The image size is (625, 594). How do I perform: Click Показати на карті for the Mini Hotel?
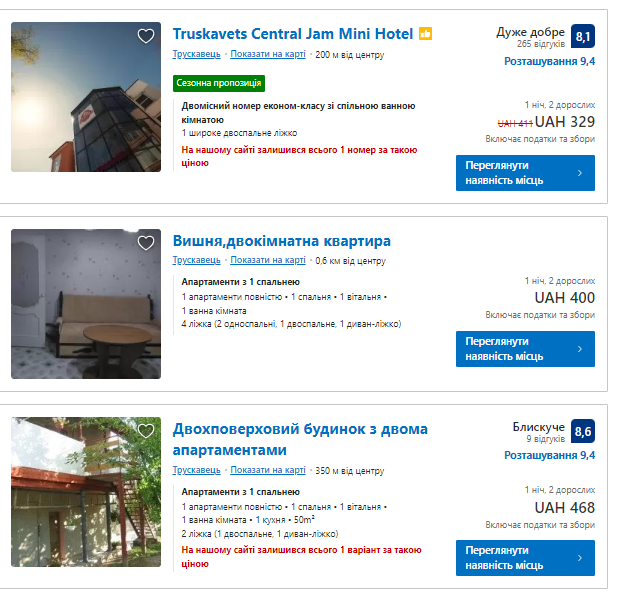click(x=268, y=54)
